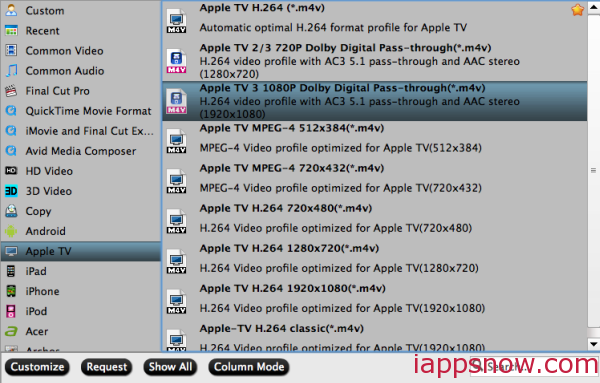Choose Apple TV 3 1080P Dolby Digital profile

(x=375, y=101)
